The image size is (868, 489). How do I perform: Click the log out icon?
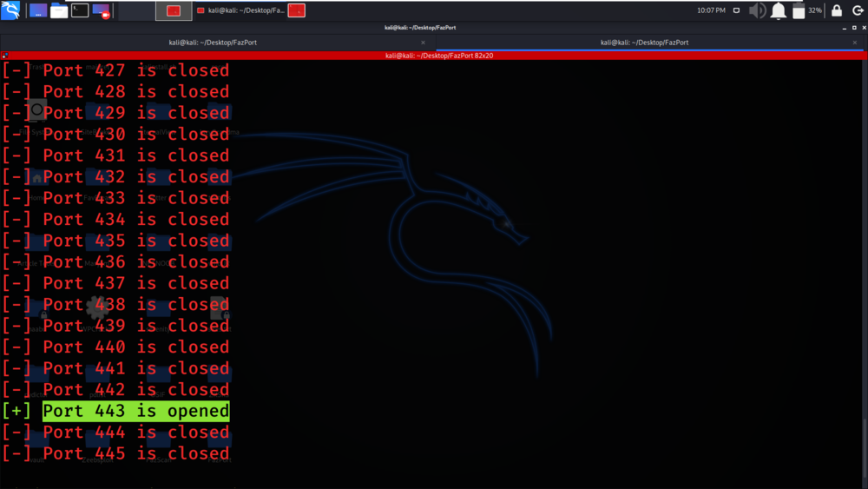tap(858, 10)
